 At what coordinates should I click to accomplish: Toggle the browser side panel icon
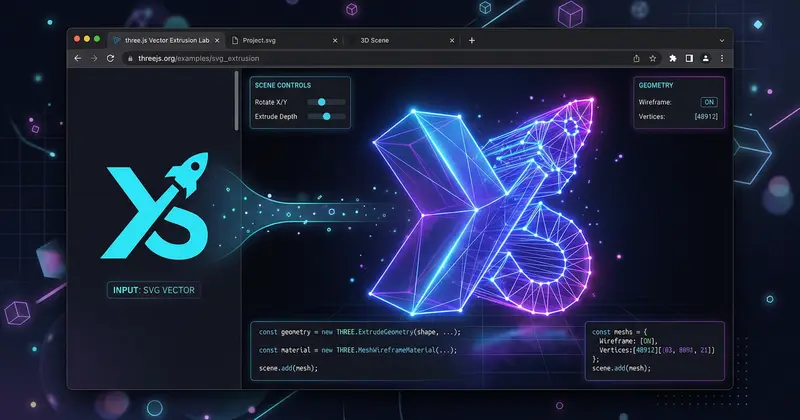(x=689, y=59)
